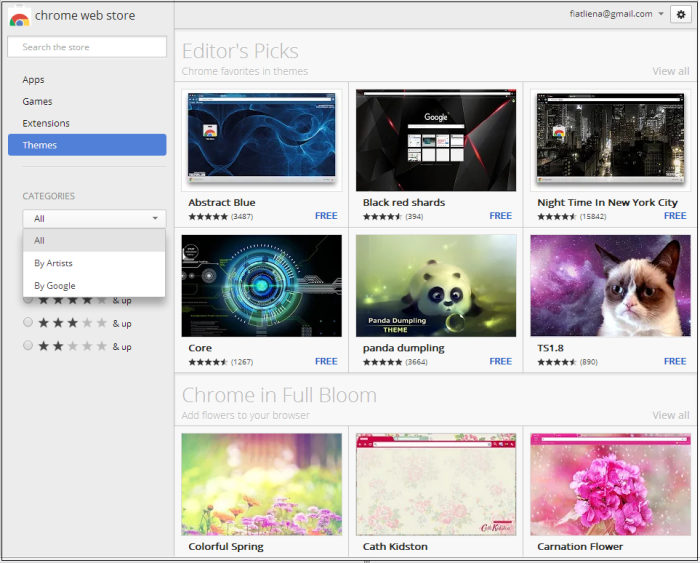Click FREE button for Abstract Blue
700x563 pixels.
326,216
